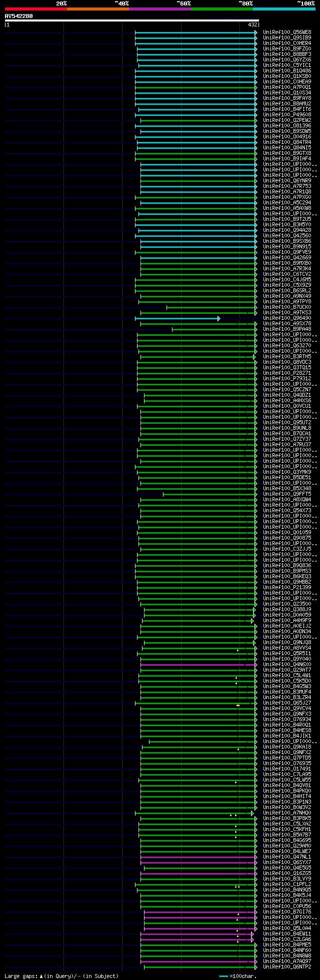
Task: Select hit label UniRef100_B8BBF3
Action: click(287, 54)
